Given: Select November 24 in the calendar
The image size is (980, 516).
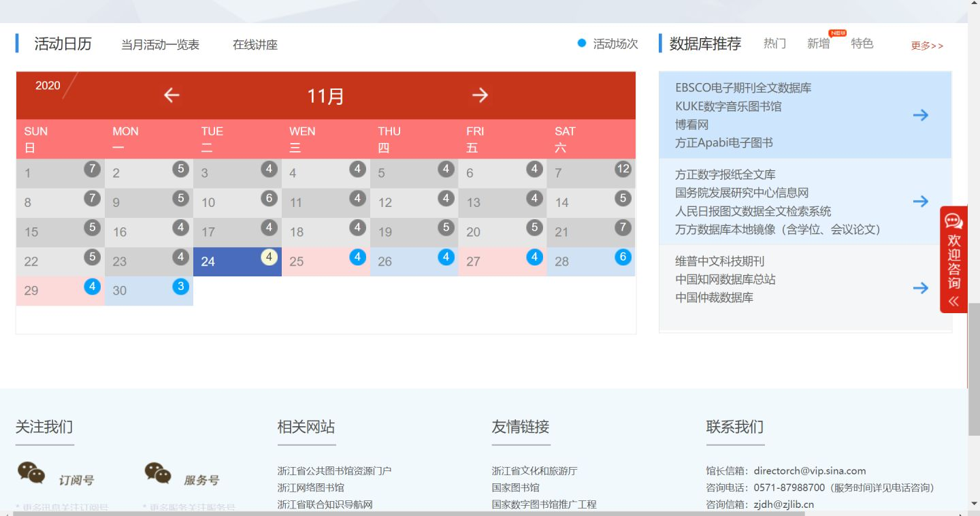Looking at the screenshot, I should pos(238,261).
